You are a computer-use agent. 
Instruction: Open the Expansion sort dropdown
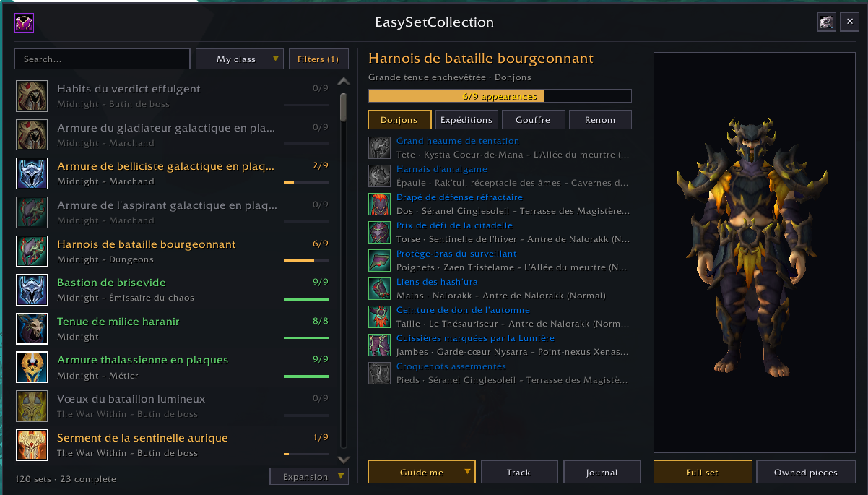coord(309,477)
